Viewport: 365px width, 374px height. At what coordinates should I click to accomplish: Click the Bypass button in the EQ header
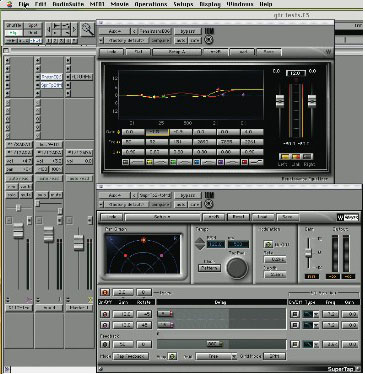188,31
